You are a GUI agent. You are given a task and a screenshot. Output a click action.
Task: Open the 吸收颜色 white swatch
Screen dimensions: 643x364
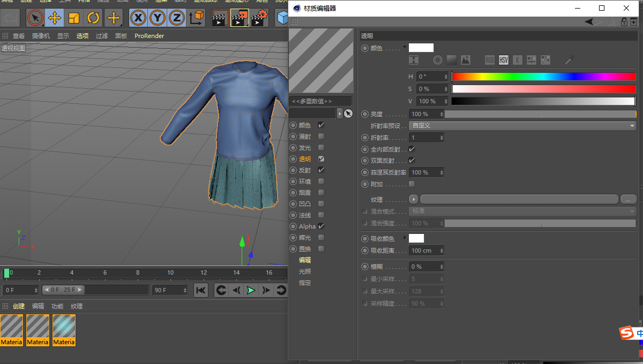click(x=416, y=238)
